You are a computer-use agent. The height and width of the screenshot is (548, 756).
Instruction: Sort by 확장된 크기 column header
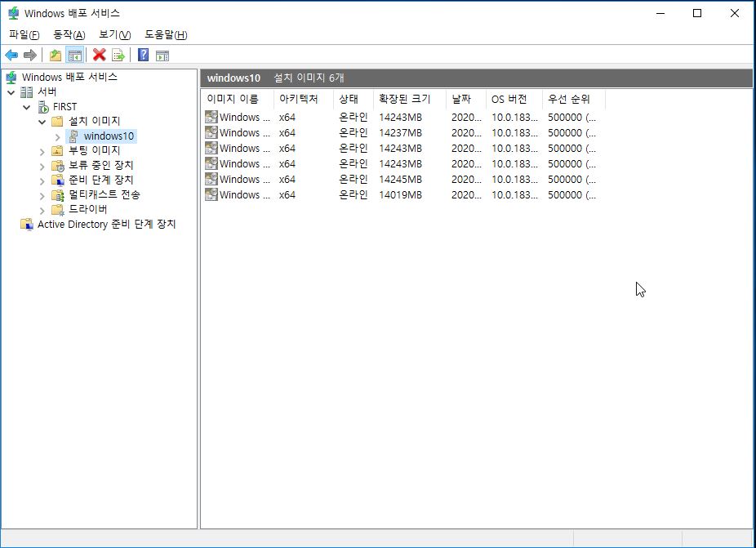coord(410,99)
